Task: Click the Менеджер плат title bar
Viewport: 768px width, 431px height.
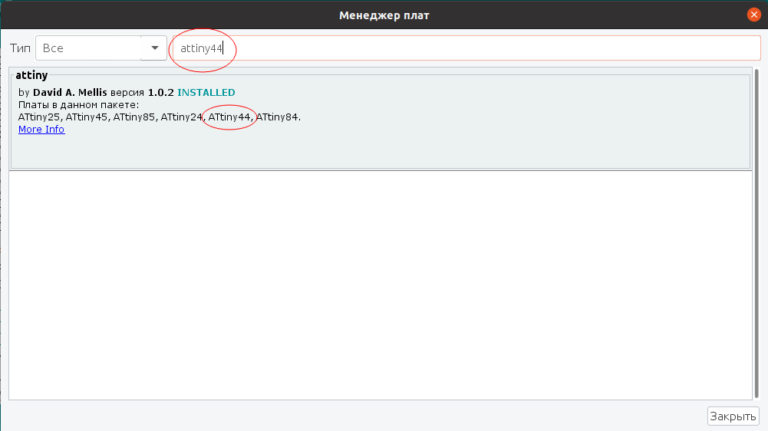Action: click(384, 15)
